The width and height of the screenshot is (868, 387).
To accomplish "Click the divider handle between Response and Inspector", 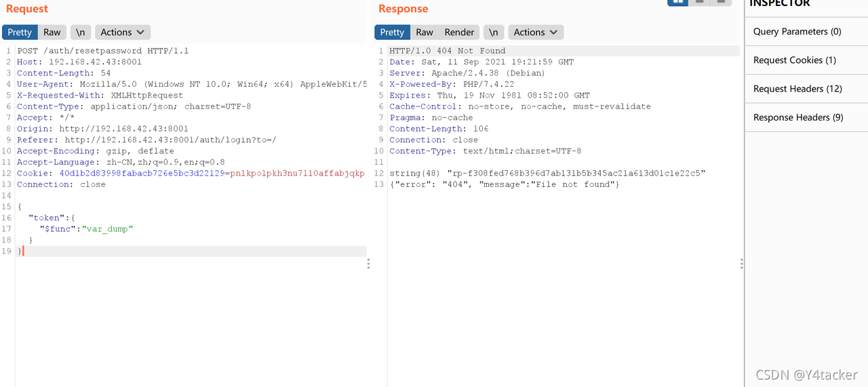I will (x=741, y=264).
